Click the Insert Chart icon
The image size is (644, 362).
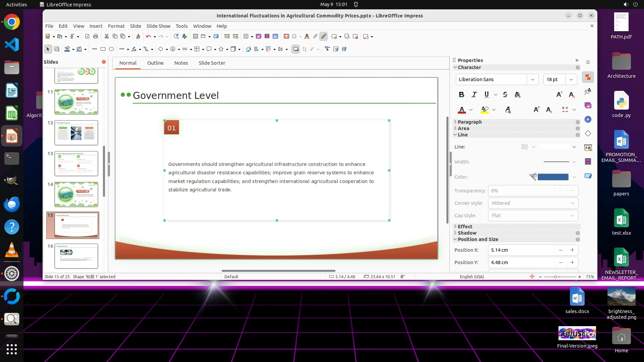coord(275,37)
